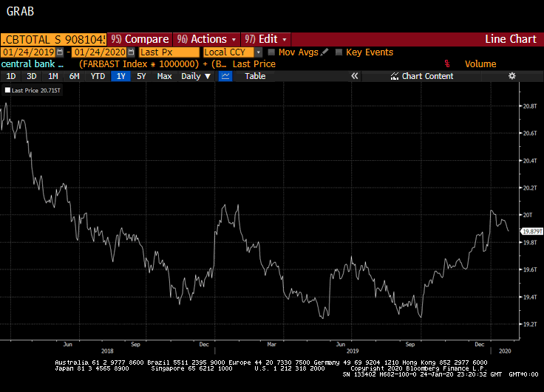Click the Volume label
544x392 pixels.
(x=480, y=64)
